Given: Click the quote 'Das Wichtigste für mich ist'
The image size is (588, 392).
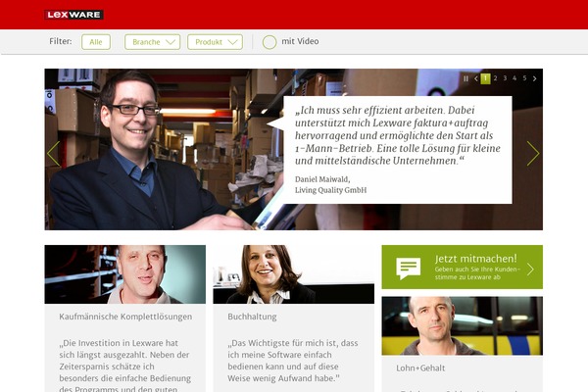Looking at the screenshot, I should pos(293,343).
